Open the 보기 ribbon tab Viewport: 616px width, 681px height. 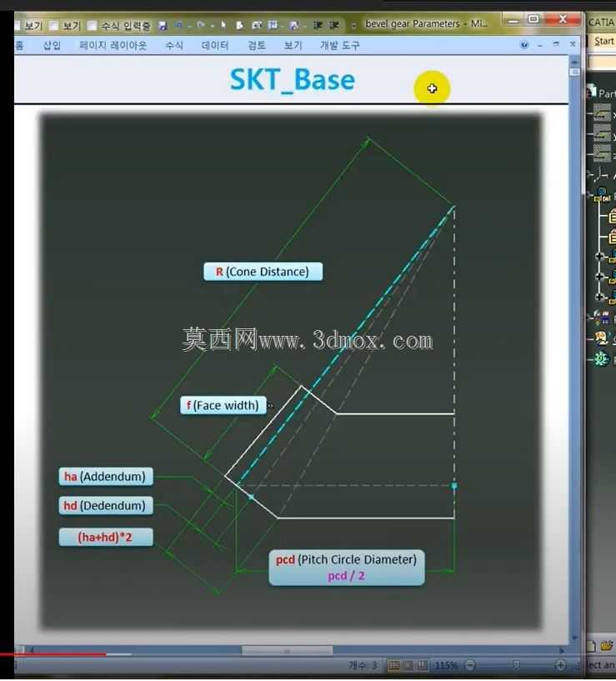[293, 45]
